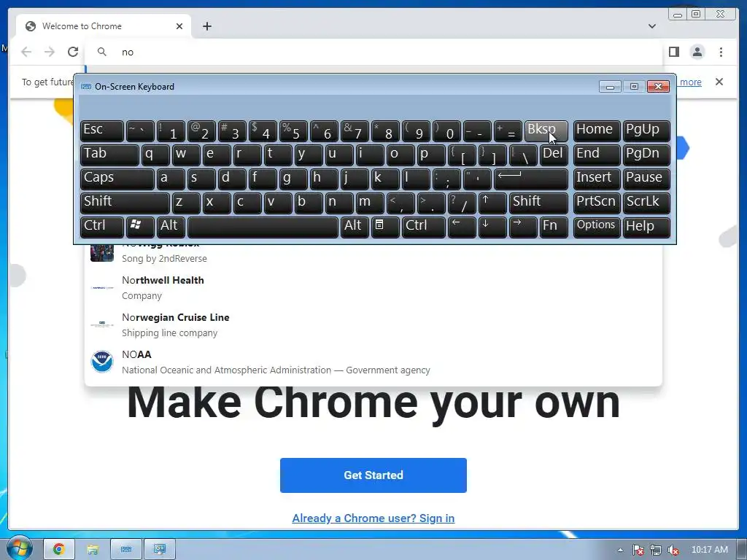The height and width of the screenshot is (560, 747).
Task: Toggle the right Ctrl key
Action: coord(424,227)
